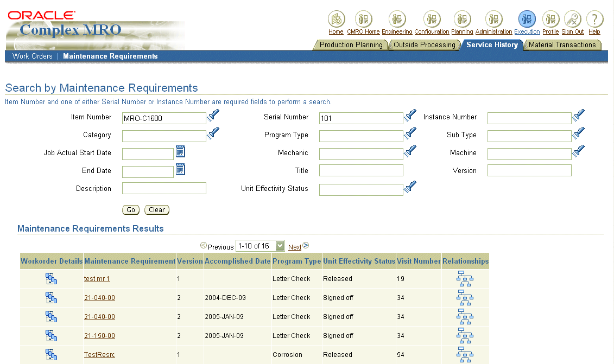Screen dimensions: 614x364
Task: Switch to Material Transactions tab
Action: click(562, 45)
